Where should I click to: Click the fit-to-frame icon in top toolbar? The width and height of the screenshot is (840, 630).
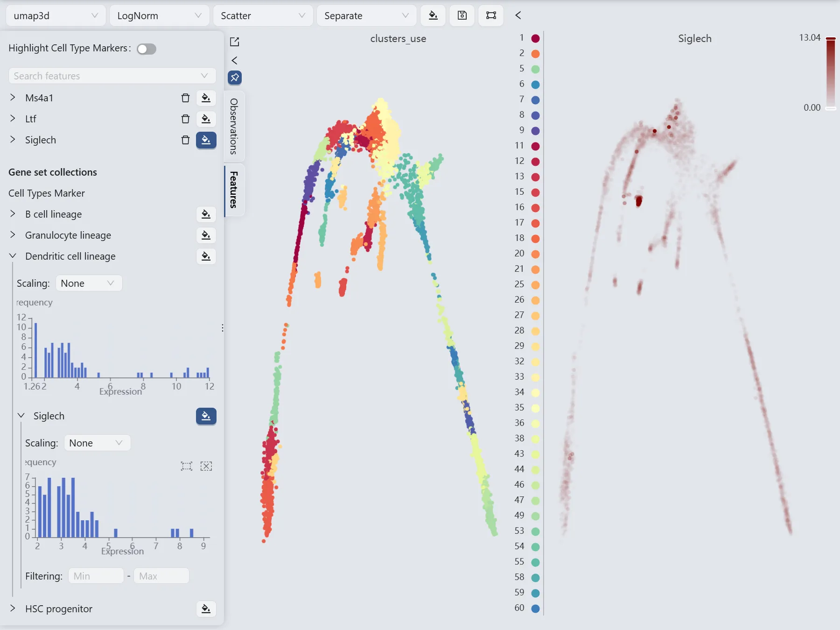[x=491, y=15]
